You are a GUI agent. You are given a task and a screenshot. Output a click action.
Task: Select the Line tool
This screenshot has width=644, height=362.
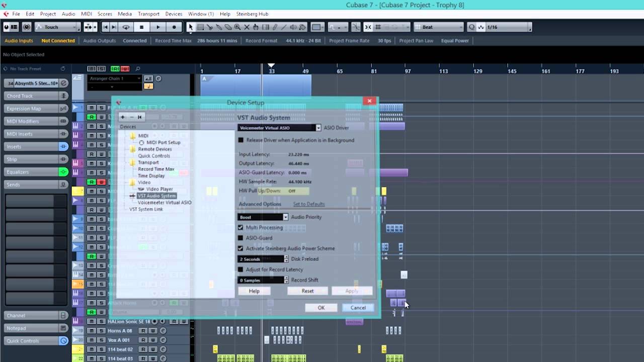(284, 27)
